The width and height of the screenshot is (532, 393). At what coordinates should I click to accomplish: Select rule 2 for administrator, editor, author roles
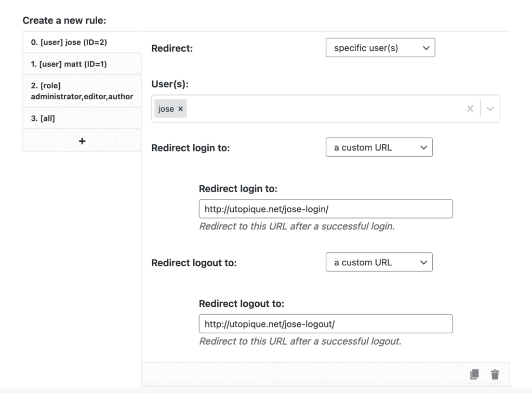pyautogui.click(x=82, y=91)
